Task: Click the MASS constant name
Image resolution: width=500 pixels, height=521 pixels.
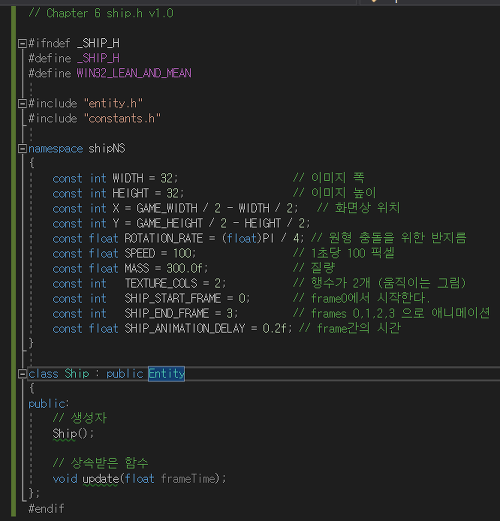Action: pos(137,268)
